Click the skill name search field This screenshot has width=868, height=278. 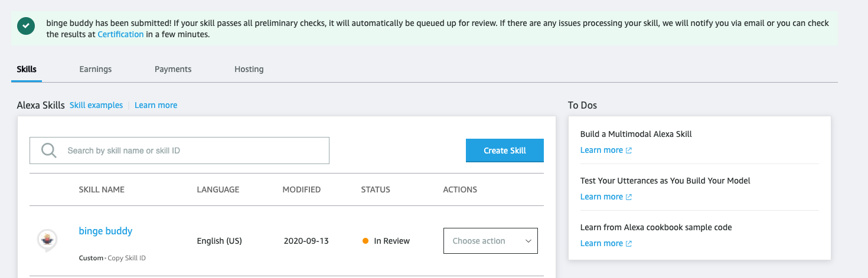pyautogui.click(x=180, y=151)
